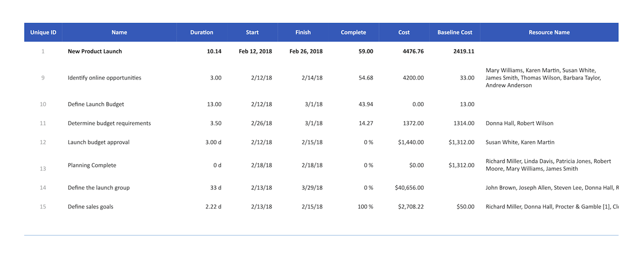Viewport: 644px width, 274px height.
Task: Click complete value 43.94
Action: pos(366,104)
